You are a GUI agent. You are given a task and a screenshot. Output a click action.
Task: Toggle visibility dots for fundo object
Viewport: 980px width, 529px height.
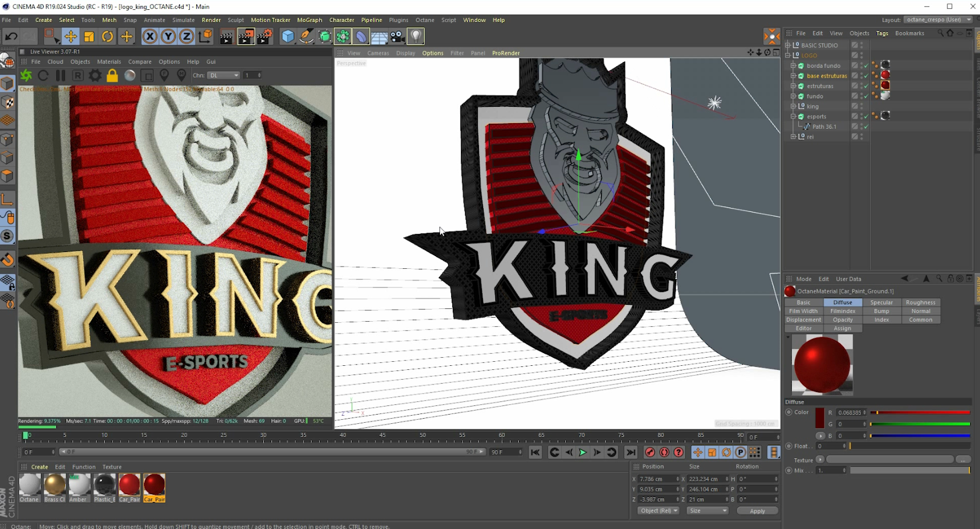[862, 96]
